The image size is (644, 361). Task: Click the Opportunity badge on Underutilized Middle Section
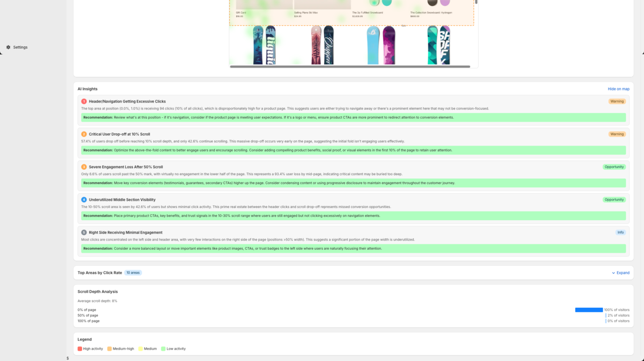[x=614, y=199]
